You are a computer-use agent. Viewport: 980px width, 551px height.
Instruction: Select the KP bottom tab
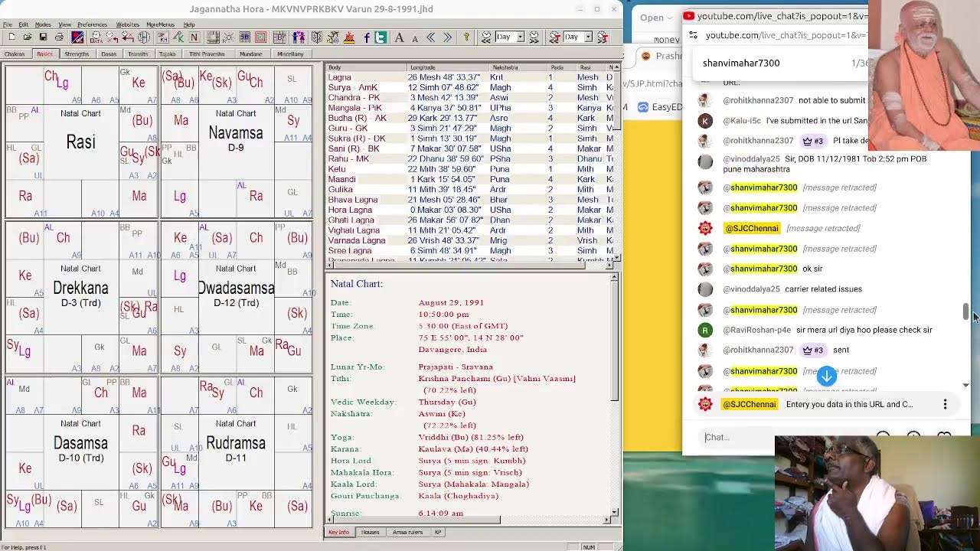(x=438, y=532)
